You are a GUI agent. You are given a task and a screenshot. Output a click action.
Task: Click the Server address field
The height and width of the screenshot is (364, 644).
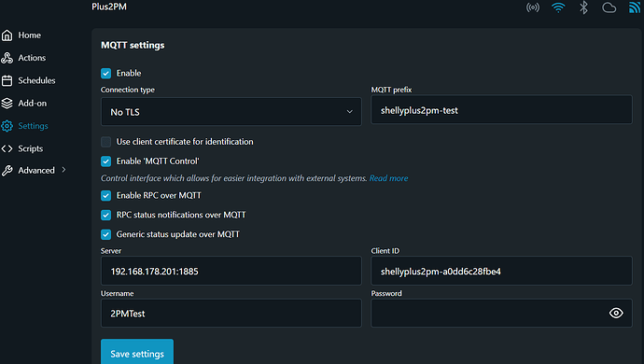231,271
